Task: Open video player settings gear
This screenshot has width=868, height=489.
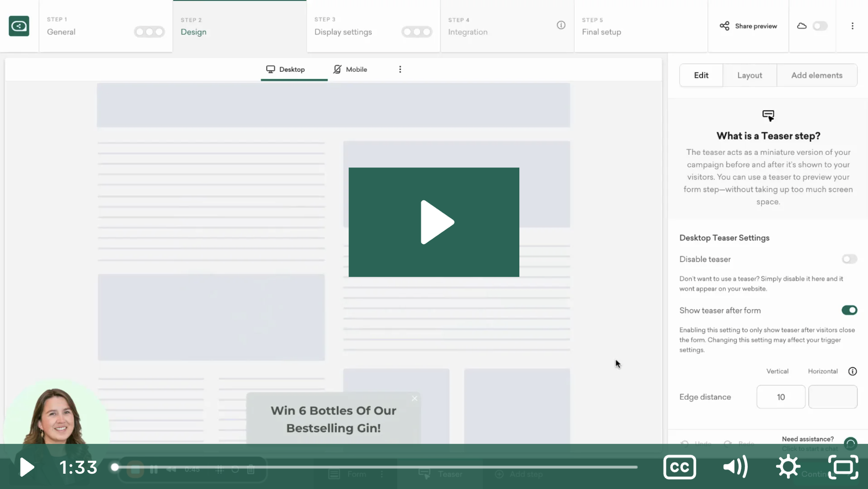Action: click(788, 467)
